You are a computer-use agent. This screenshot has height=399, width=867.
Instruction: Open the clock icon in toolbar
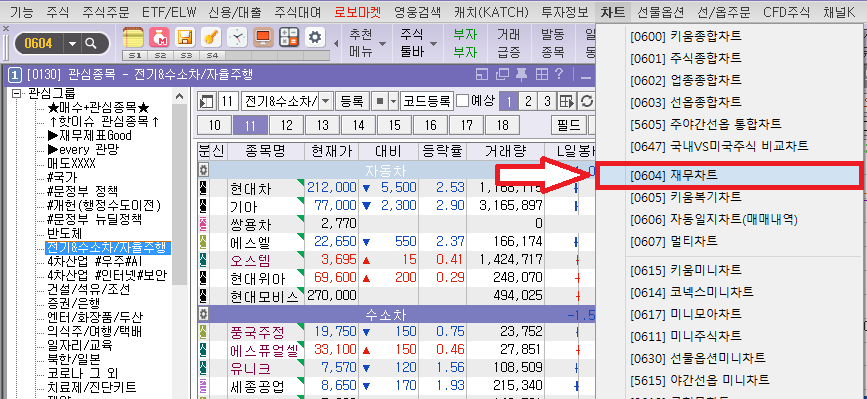237,38
